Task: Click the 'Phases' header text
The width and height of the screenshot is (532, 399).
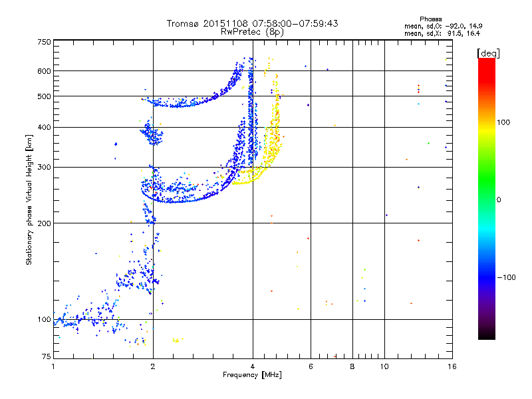Action: click(430, 19)
